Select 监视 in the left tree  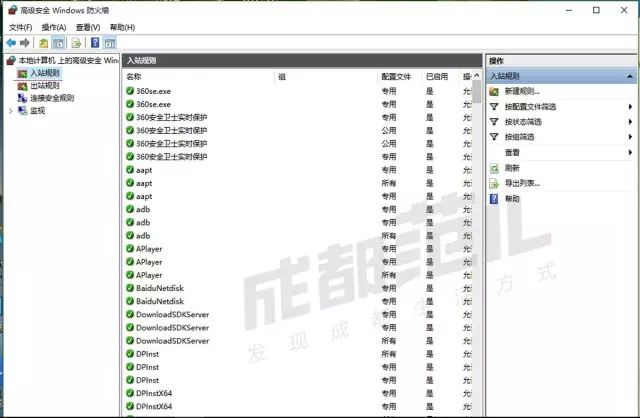[38, 111]
